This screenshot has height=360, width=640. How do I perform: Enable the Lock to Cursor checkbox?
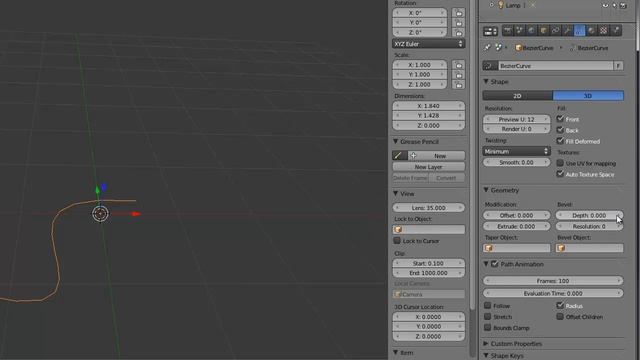397,240
